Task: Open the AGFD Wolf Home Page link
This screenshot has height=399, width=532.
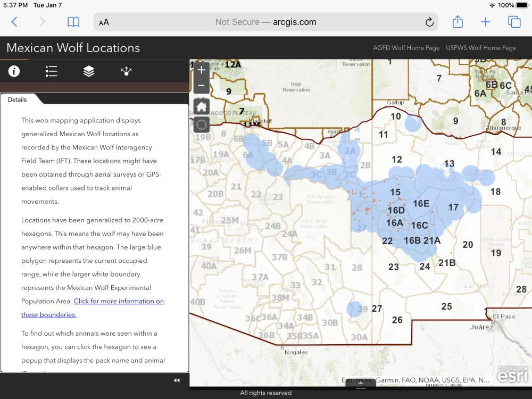Action: [406, 48]
